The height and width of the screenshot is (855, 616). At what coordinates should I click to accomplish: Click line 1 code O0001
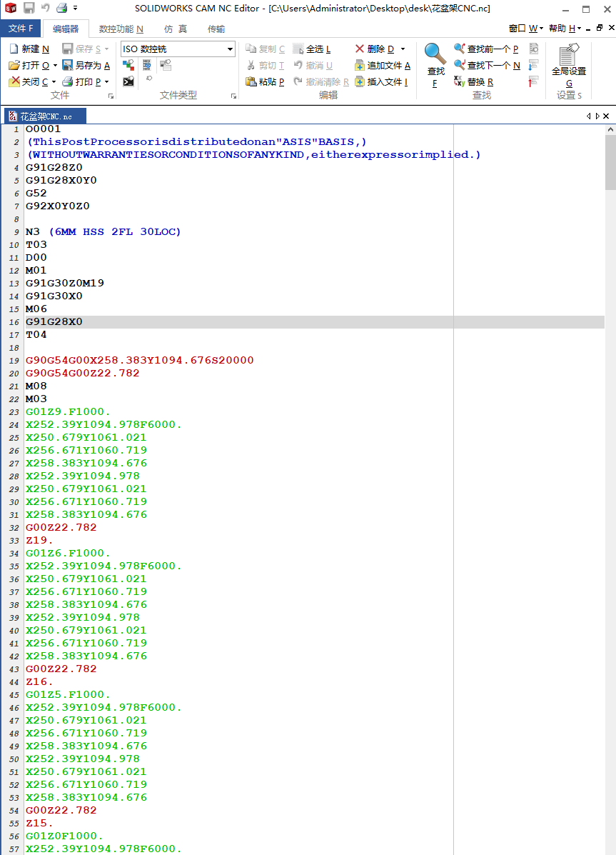(43, 129)
